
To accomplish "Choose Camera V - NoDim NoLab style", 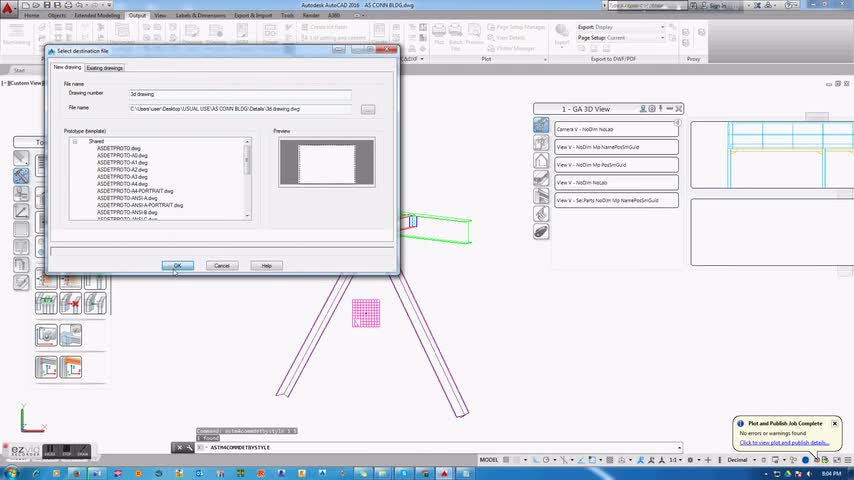I will (x=616, y=129).
